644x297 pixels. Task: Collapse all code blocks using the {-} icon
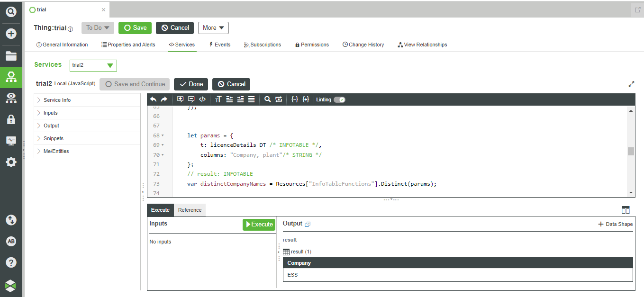coord(295,99)
